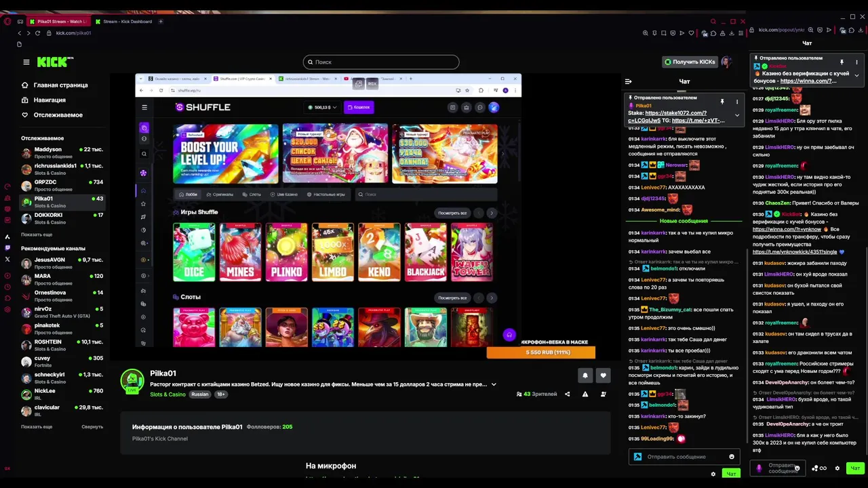The height and width of the screenshot is (488, 868).
Task: Unpin pinned message in popout chat
Action: pos(842,62)
